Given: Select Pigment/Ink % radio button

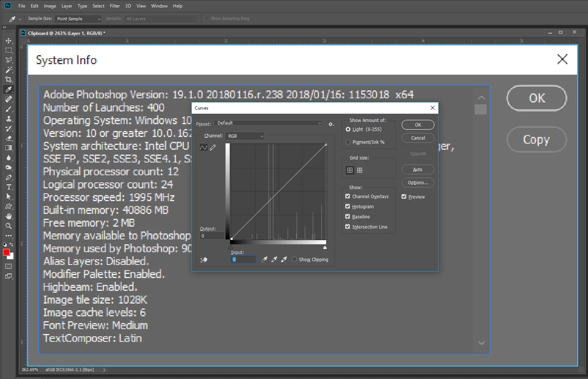Looking at the screenshot, I should pos(348,142).
